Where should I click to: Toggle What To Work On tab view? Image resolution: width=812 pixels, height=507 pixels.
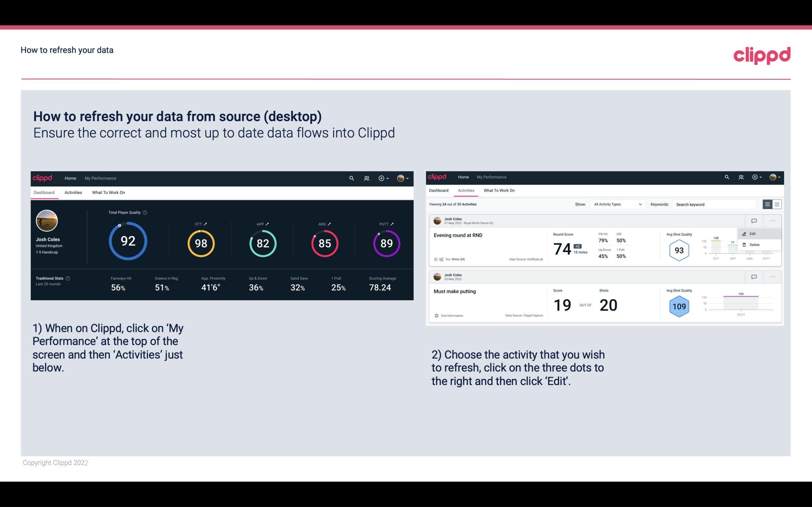pyautogui.click(x=108, y=192)
